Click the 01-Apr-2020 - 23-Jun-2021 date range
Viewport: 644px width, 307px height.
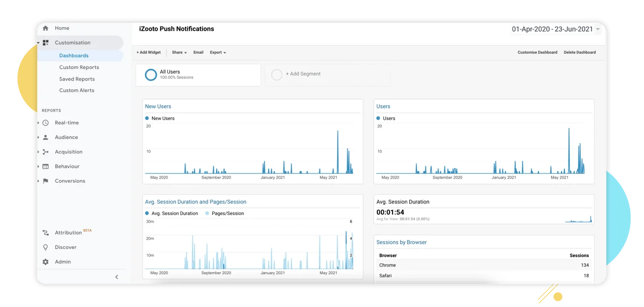click(552, 29)
